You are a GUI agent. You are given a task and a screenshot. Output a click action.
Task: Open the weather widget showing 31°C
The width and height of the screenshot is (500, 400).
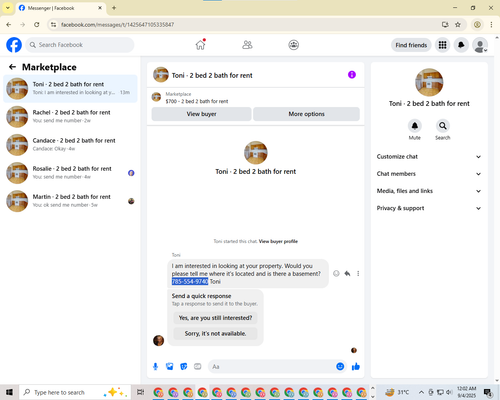pos(397,392)
